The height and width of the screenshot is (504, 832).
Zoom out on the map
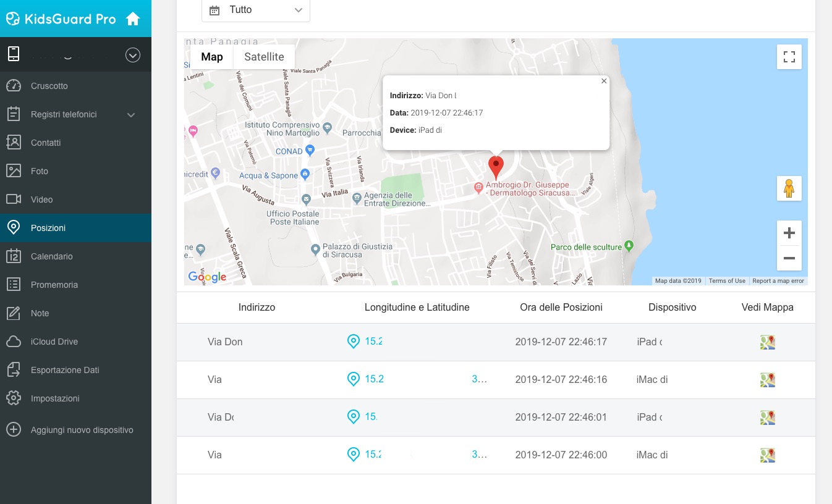[x=789, y=258]
